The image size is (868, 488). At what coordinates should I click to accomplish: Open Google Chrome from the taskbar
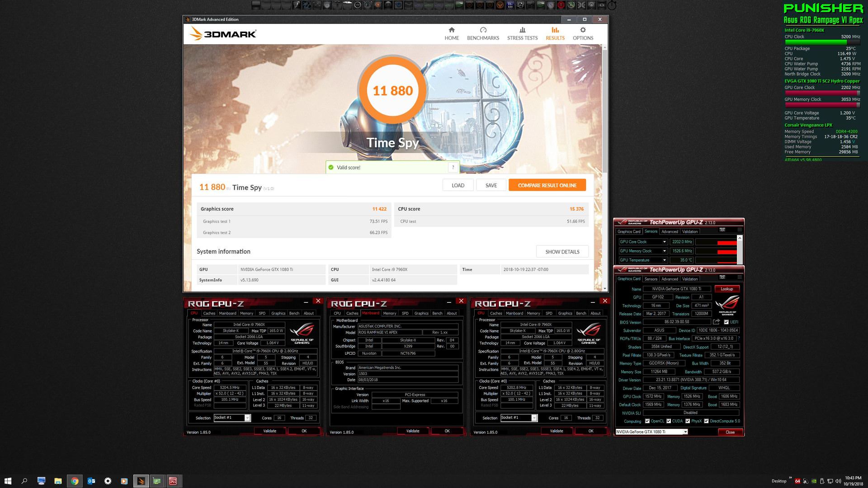(x=75, y=481)
